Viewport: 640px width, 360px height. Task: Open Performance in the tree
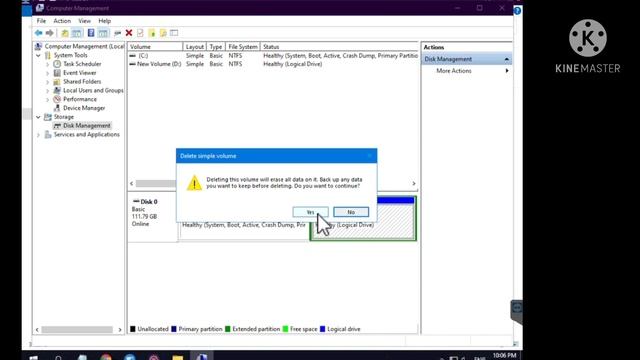tap(80, 99)
